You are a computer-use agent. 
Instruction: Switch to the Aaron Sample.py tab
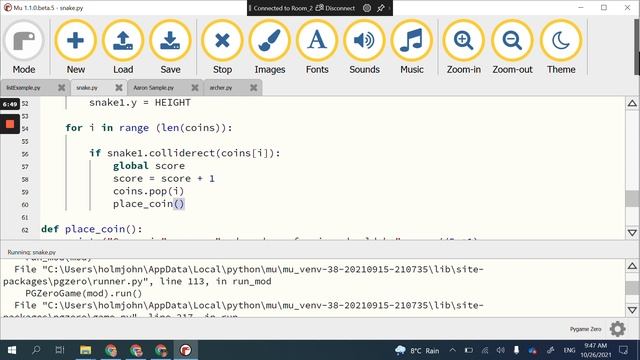tap(153, 88)
